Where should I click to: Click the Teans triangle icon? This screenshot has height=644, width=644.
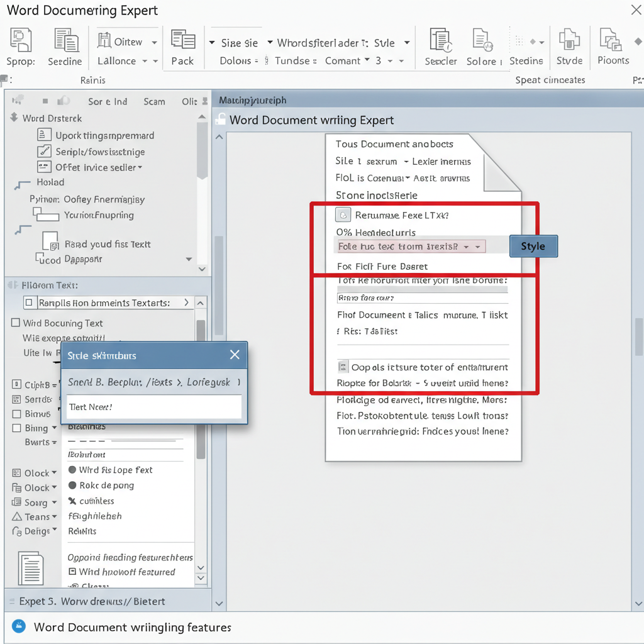click(x=17, y=517)
